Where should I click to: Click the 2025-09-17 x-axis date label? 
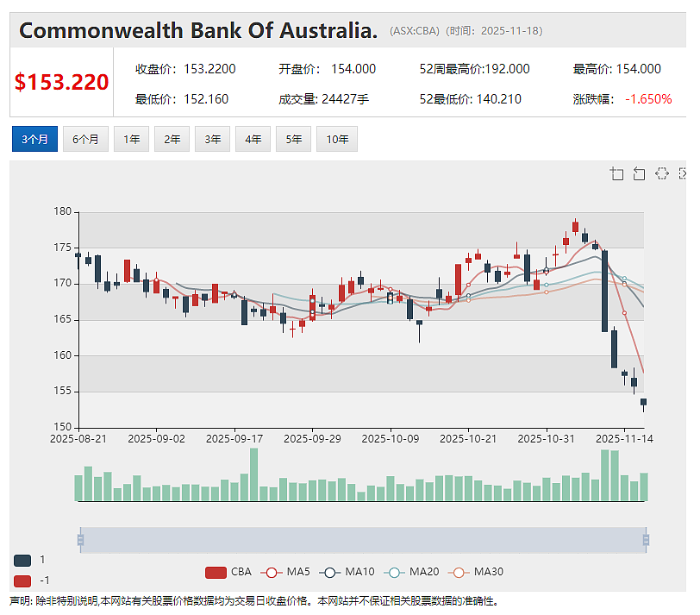tap(234, 439)
